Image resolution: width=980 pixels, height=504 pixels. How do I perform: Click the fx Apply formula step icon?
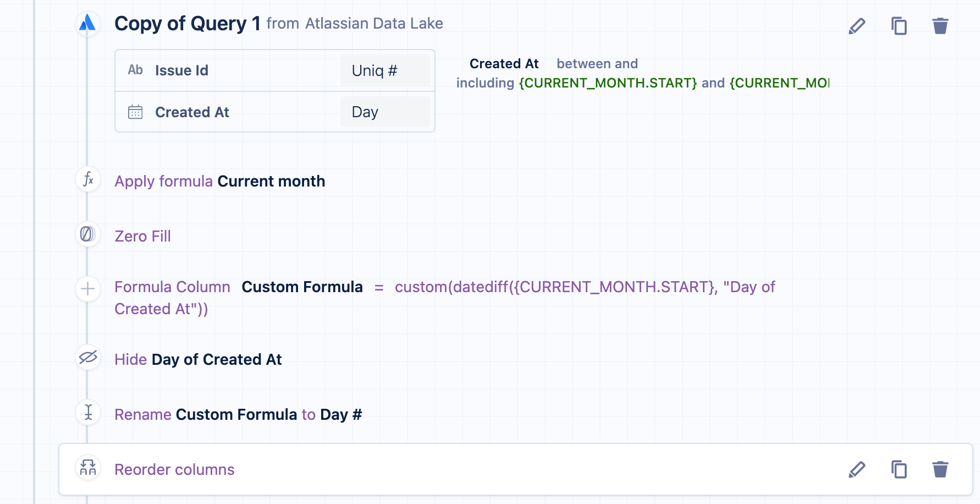(x=88, y=179)
